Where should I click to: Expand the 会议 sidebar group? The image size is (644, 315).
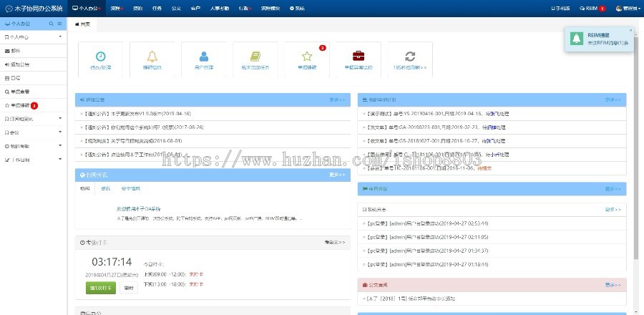[33, 132]
